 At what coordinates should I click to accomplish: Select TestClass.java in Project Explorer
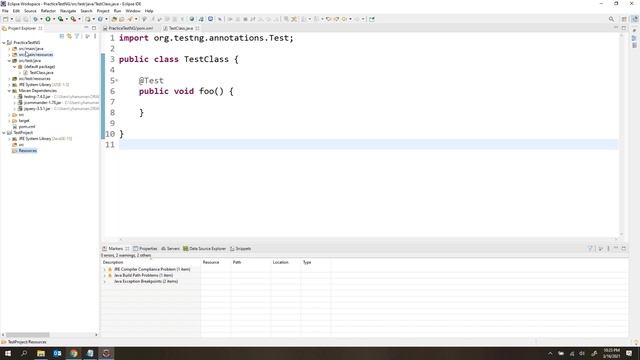[x=41, y=73]
